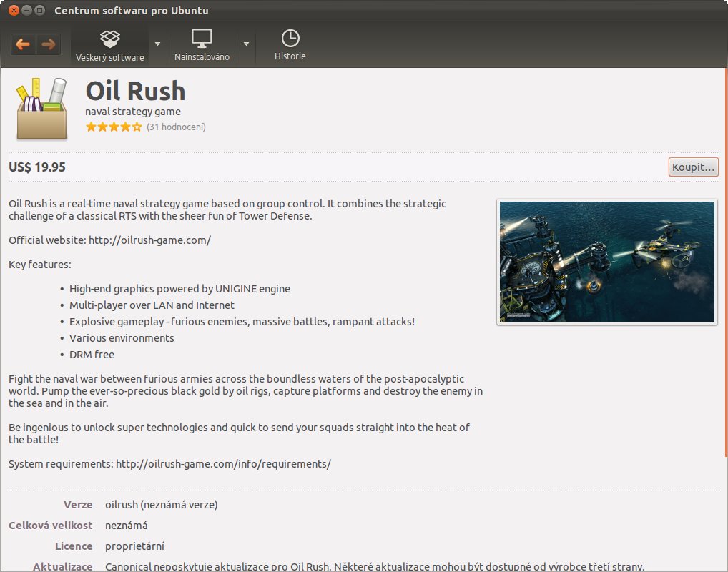Screen dimensions: 728x572
Task: Click the 'Key features:' line
Action: 40,265
